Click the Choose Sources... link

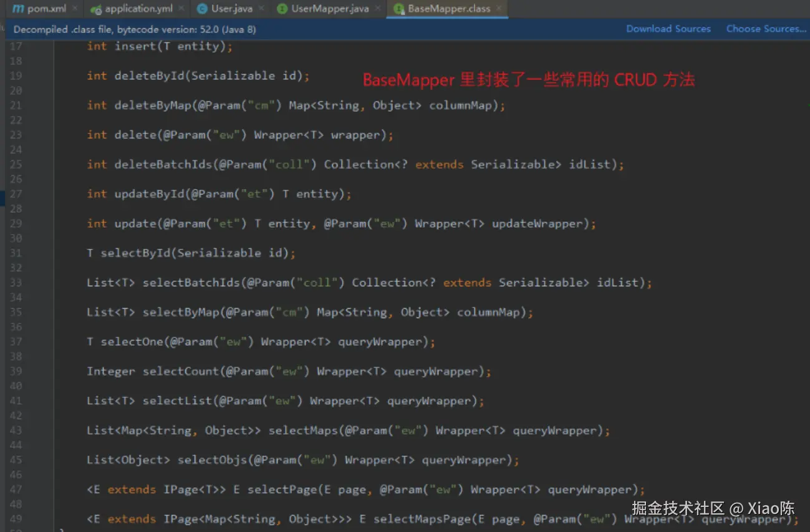coord(766,29)
